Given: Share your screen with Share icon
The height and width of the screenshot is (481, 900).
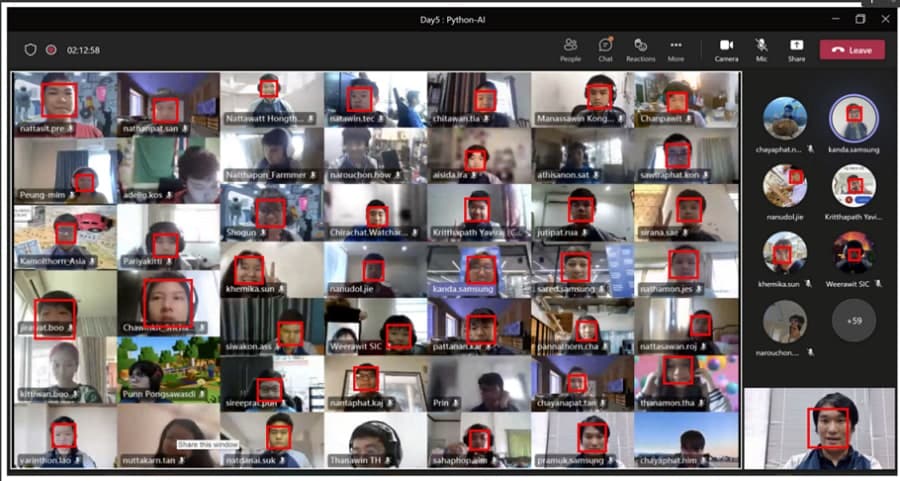Looking at the screenshot, I should coord(796,49).
